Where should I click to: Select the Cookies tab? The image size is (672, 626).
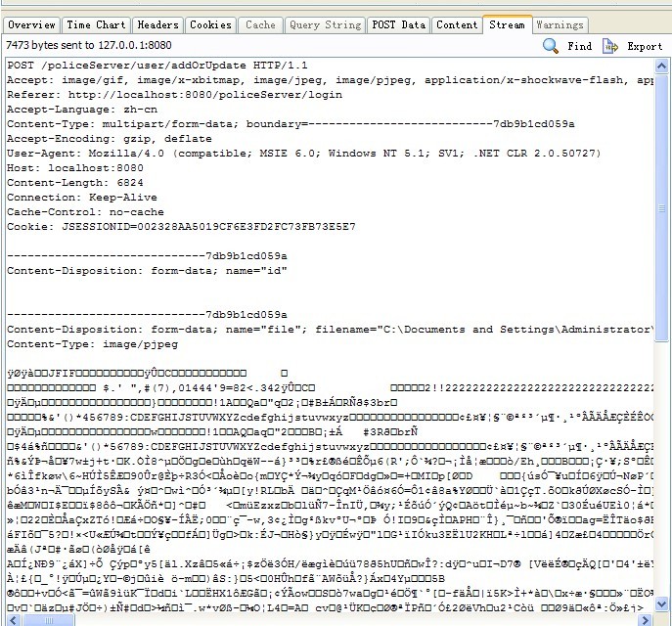[x=210, y=24]
